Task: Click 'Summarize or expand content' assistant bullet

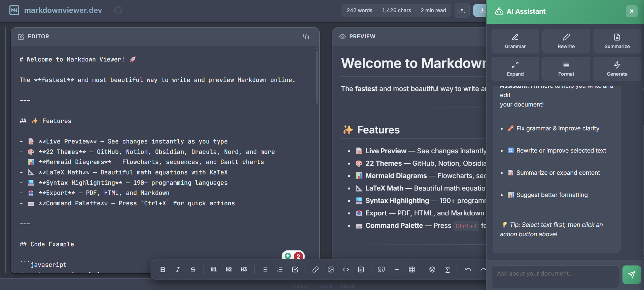Action: 558,173
